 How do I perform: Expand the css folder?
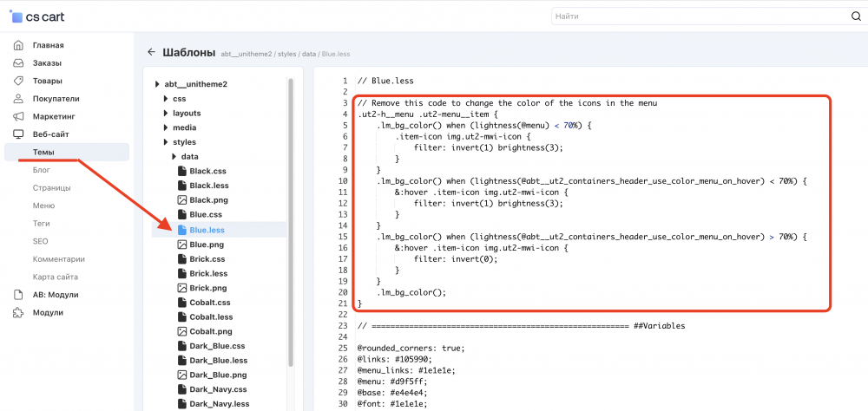tap(165, 99)
